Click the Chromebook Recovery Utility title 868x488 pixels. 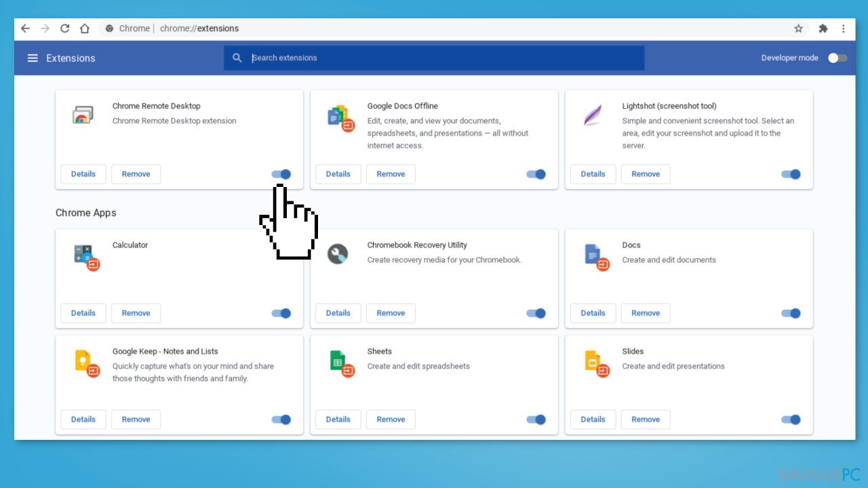tap(417, 245)
